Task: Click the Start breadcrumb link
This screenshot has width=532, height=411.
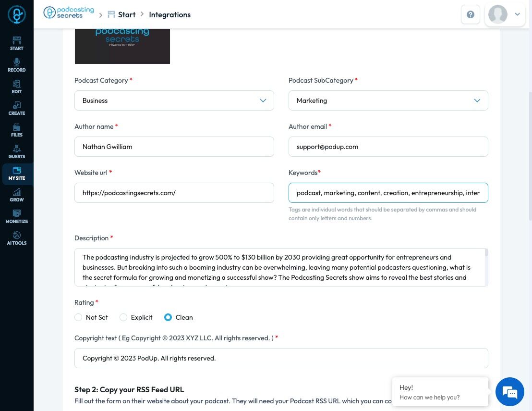Action: tap(126, 14)
